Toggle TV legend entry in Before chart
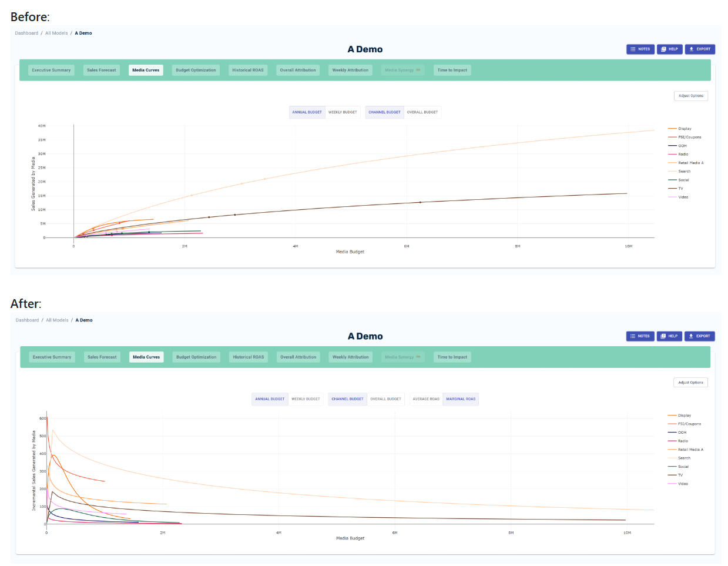The image size is (728, 566). [x=676, y=189]
